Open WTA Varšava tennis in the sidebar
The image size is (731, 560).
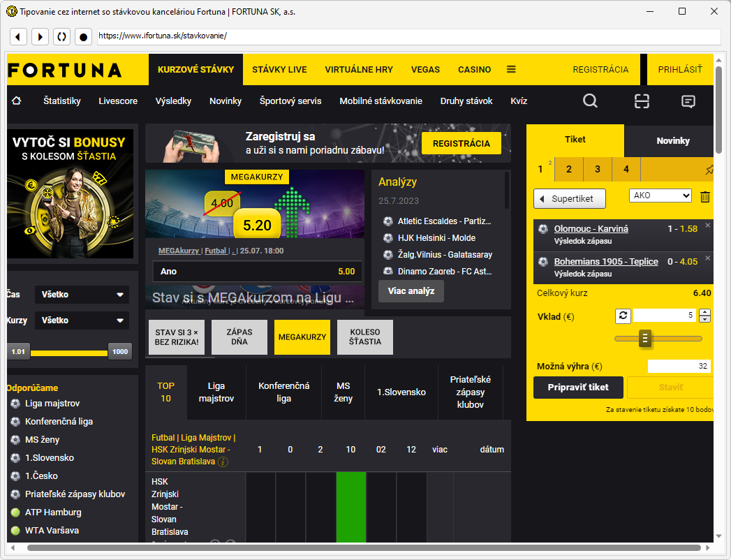point(52,531)
